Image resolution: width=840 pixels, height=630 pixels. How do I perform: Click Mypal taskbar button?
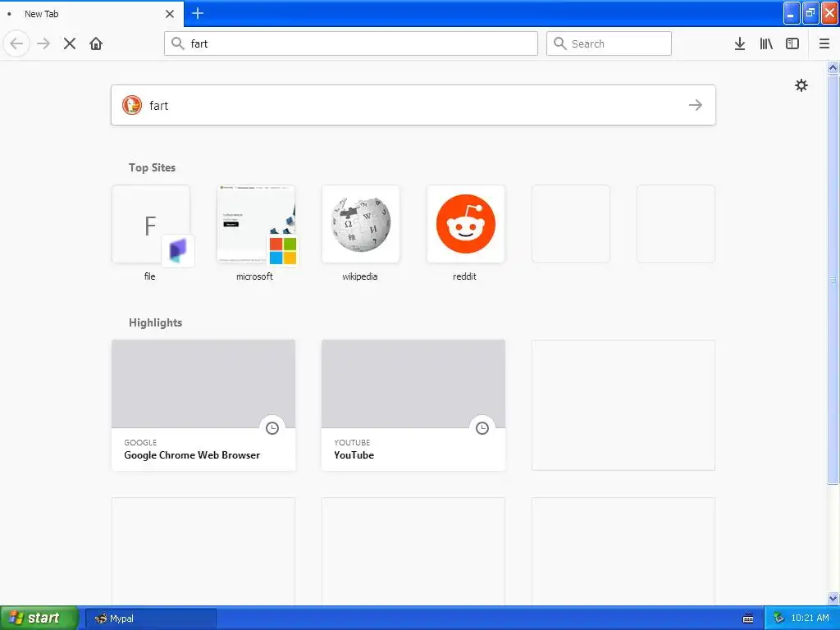(151, 619)
